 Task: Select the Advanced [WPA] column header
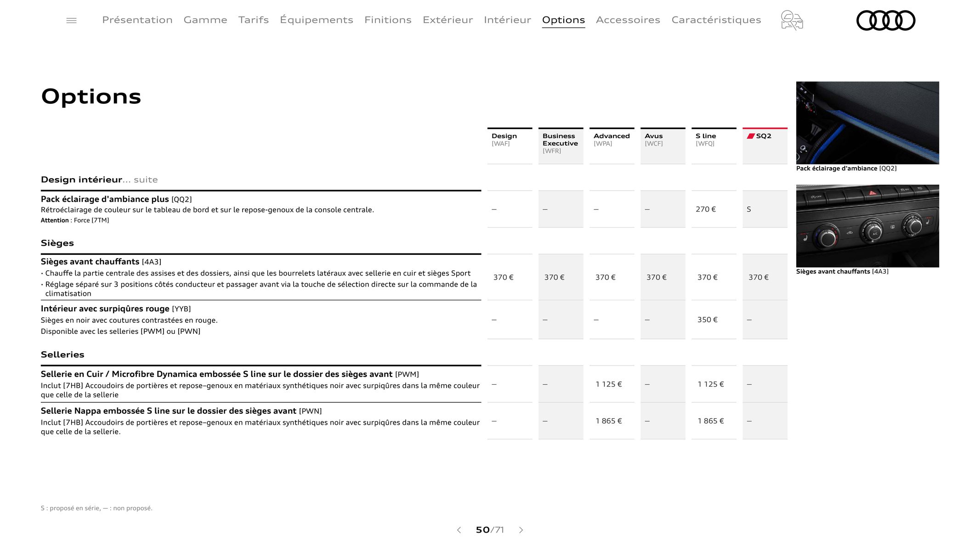pos(612,146)
